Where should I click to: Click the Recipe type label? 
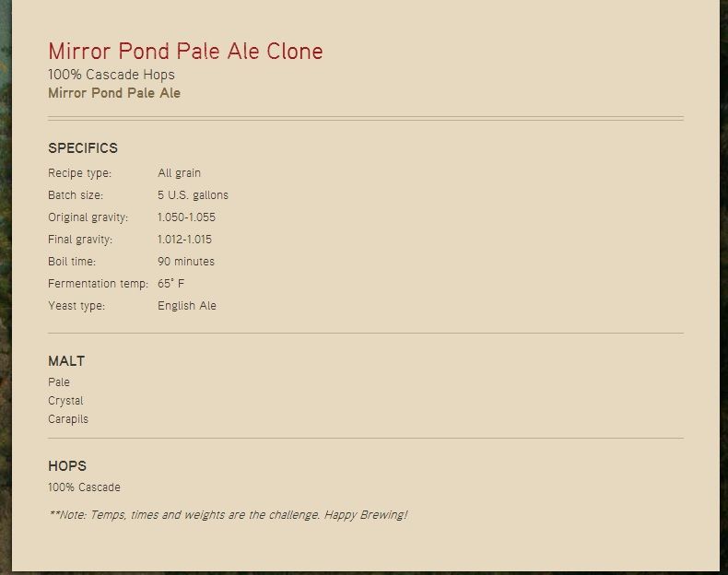80,173
